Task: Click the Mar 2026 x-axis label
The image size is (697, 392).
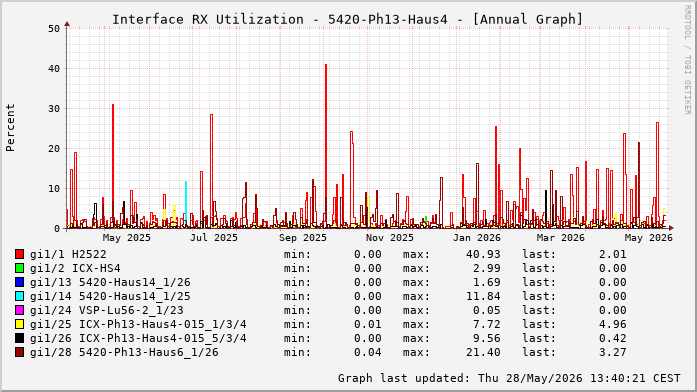Action: pyautogui.click(x=561, y=238)
